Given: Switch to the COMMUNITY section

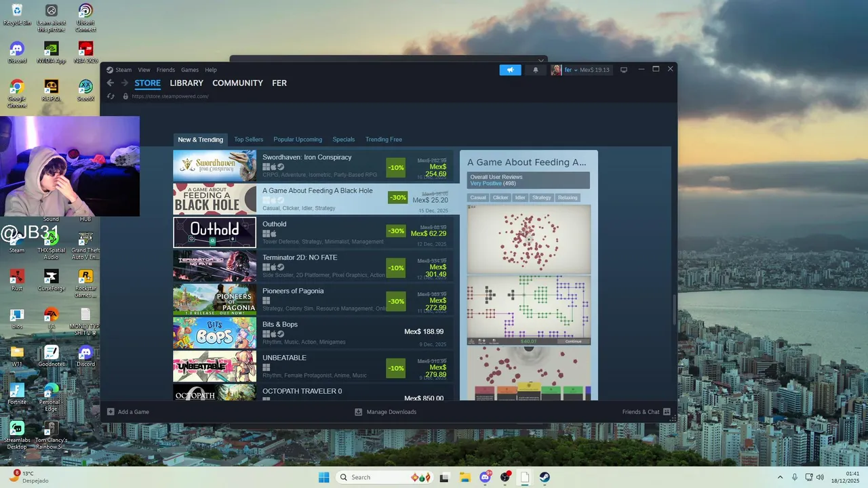Looking at the screenshot, I should (237, 83).
